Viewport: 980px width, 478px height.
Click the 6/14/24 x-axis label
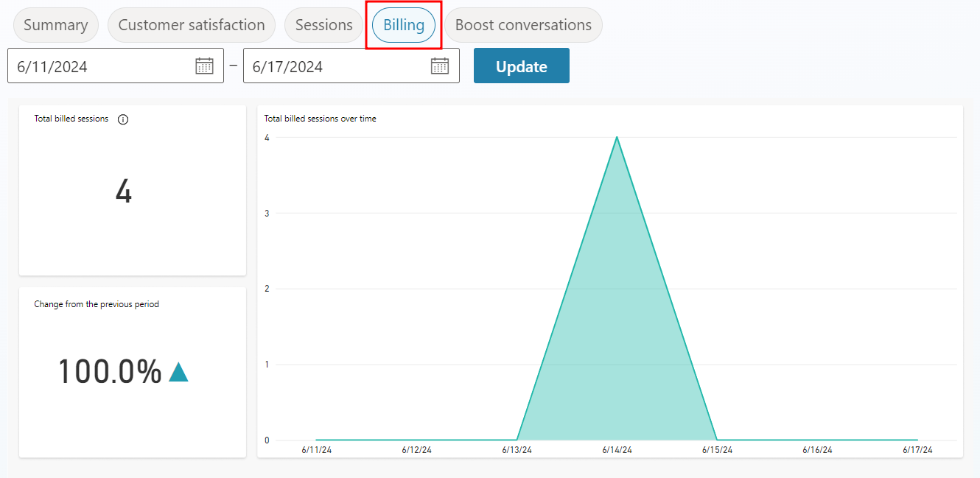(617, 449)
